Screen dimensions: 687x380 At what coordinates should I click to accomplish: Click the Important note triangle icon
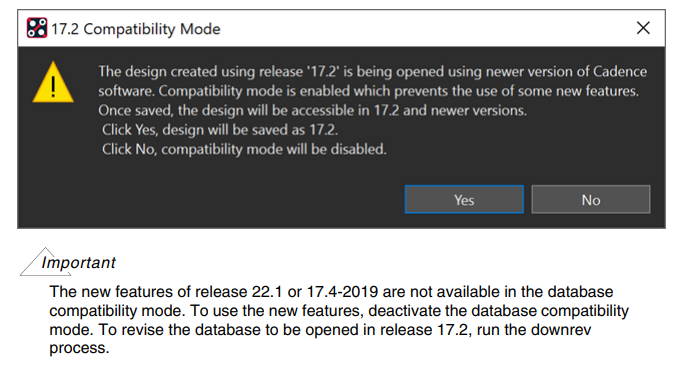45,262
